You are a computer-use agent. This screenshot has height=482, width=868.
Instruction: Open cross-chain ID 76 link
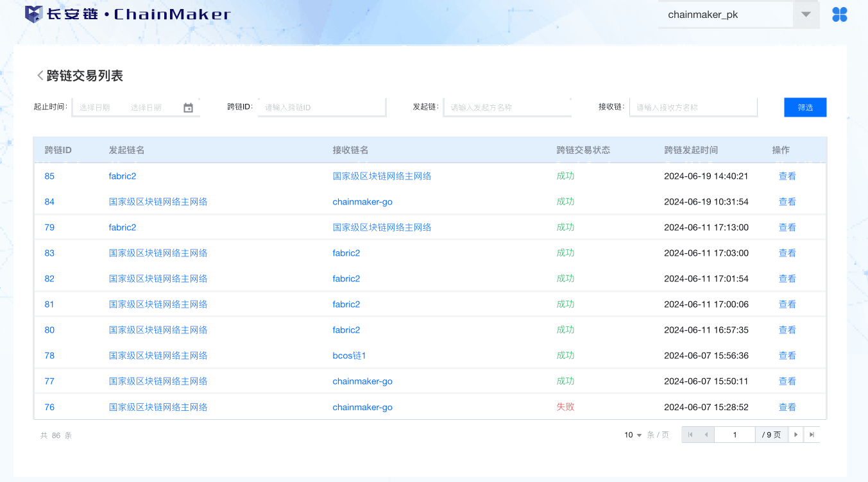tap(49, 407)
